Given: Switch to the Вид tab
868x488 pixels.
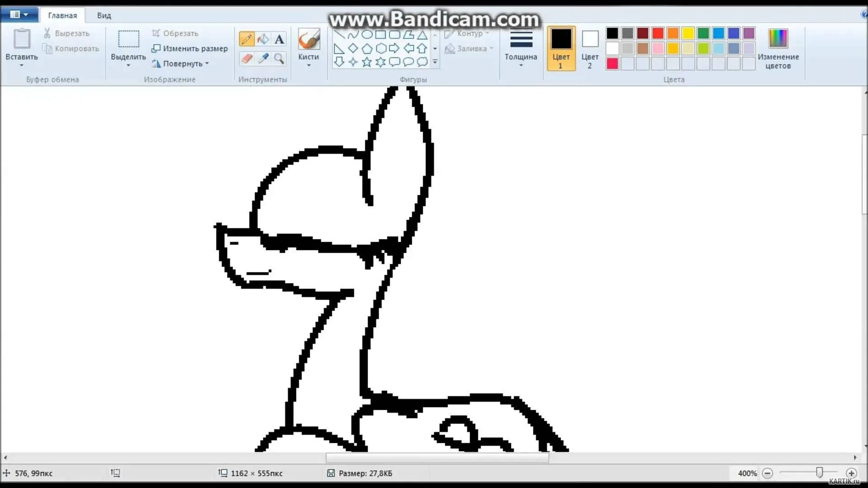Looking at the screenshot, I should pos(104,15).
